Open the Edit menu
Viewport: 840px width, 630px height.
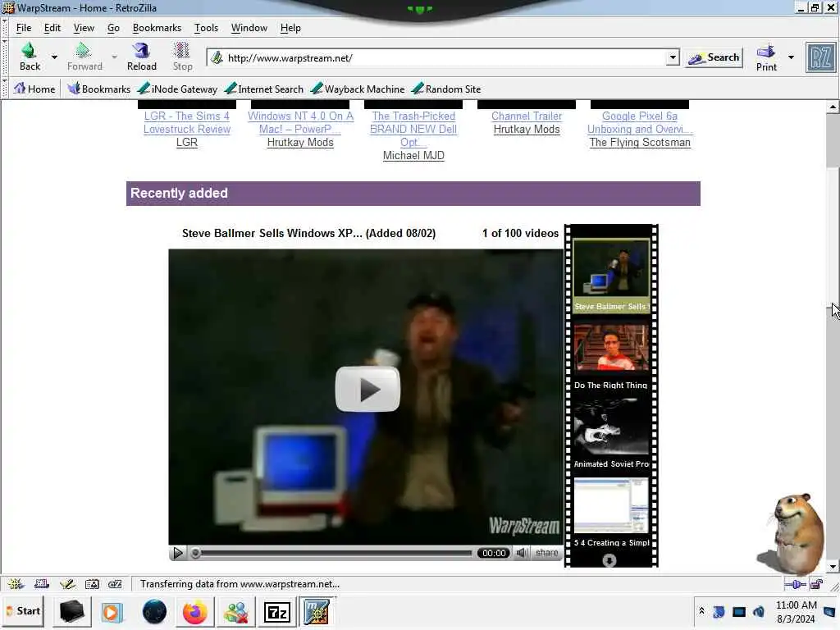[52, 28]
